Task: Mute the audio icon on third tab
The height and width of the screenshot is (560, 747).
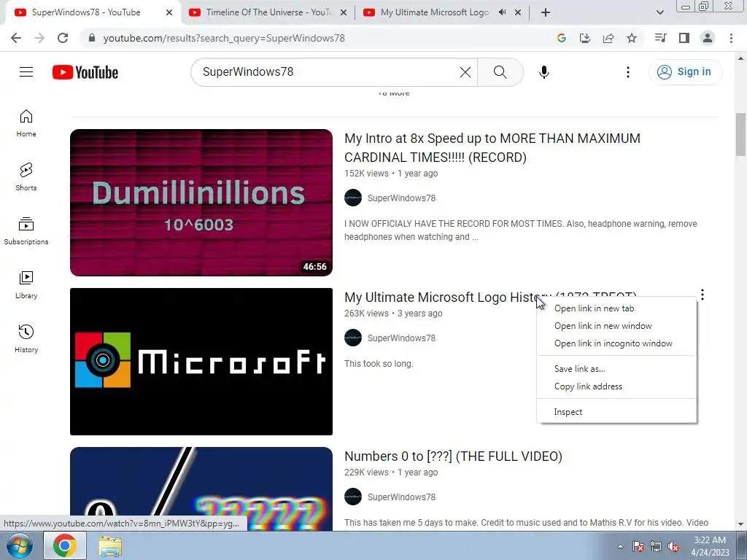Action: coord(502,12)
